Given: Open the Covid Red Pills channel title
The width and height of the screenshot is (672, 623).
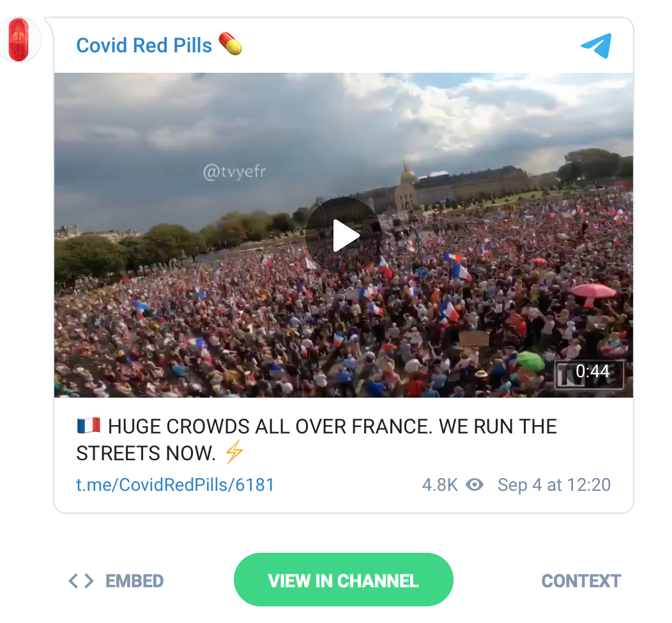Looking at the screenshot, I should tap(144, 45).
